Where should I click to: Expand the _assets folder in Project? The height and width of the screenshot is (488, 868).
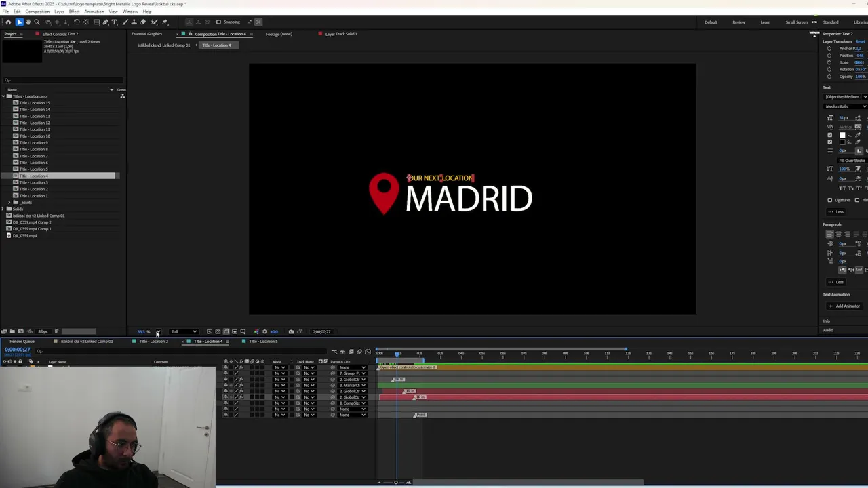(9, 202)
